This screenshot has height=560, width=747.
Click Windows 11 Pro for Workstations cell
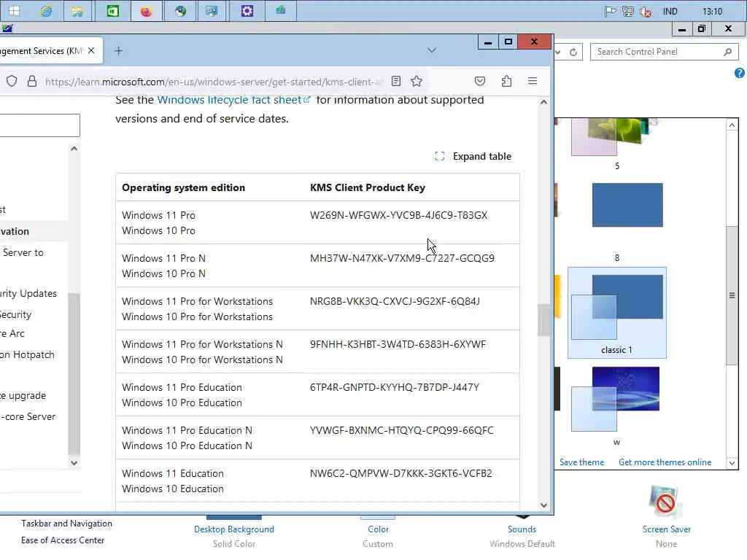pos(197,301)
